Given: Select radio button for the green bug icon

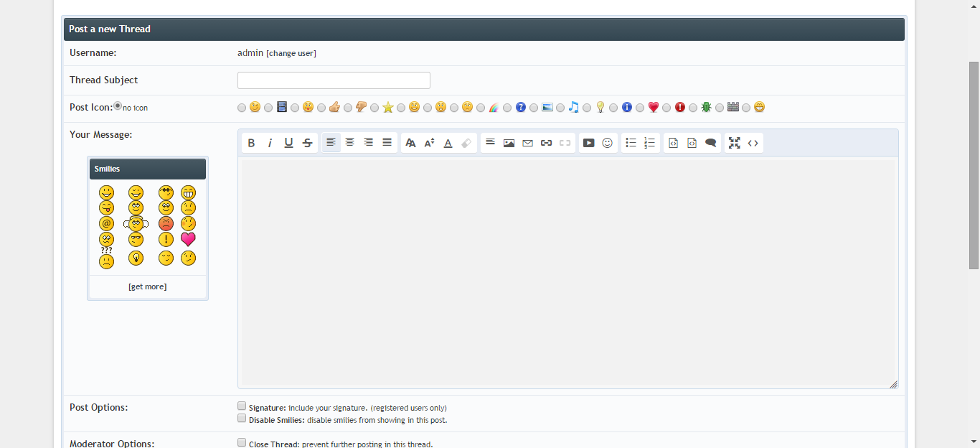Looking at the screenshot, I should 693,108.
